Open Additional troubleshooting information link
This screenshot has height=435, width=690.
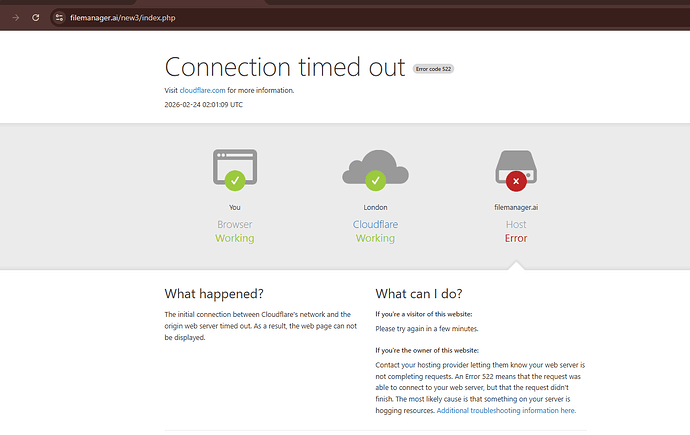coord(505,410)
